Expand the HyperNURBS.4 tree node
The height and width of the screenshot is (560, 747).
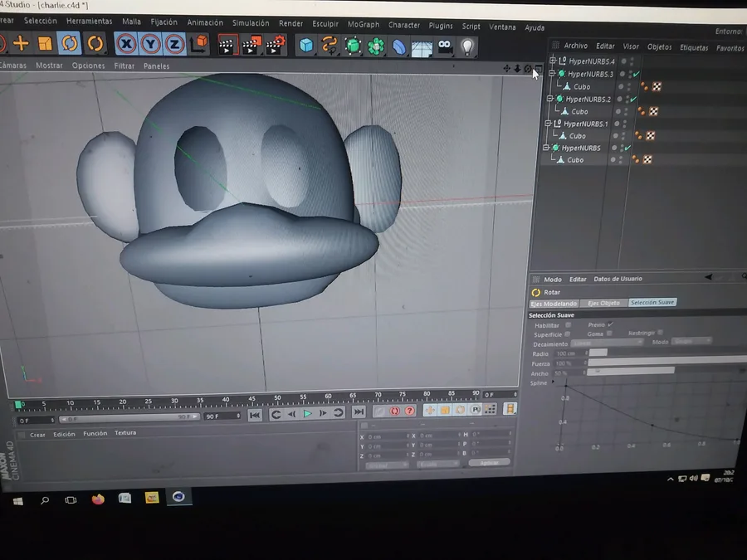(x=553, y=61)
